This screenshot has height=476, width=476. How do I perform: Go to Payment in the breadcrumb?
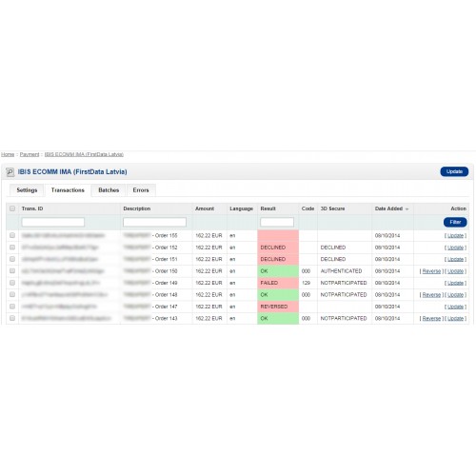(30, 154)
